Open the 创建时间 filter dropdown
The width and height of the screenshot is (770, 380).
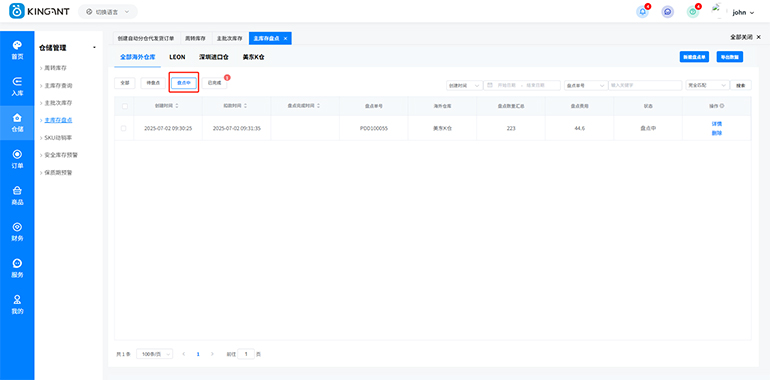click(464, 85)
